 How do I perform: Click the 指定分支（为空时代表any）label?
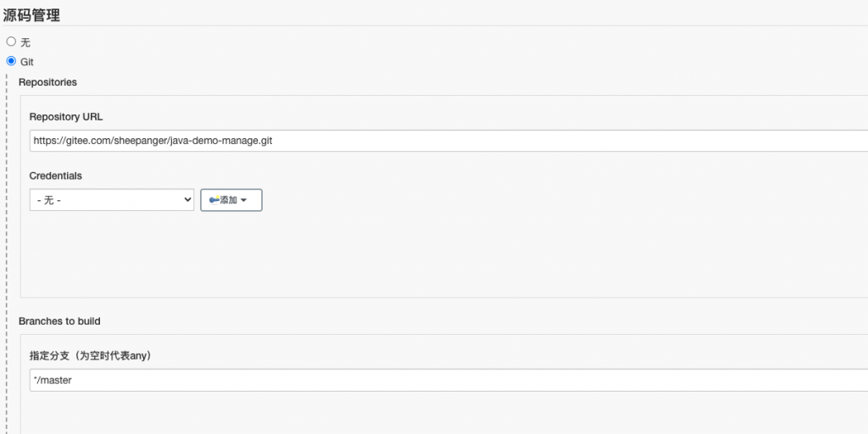click(90, 355)
